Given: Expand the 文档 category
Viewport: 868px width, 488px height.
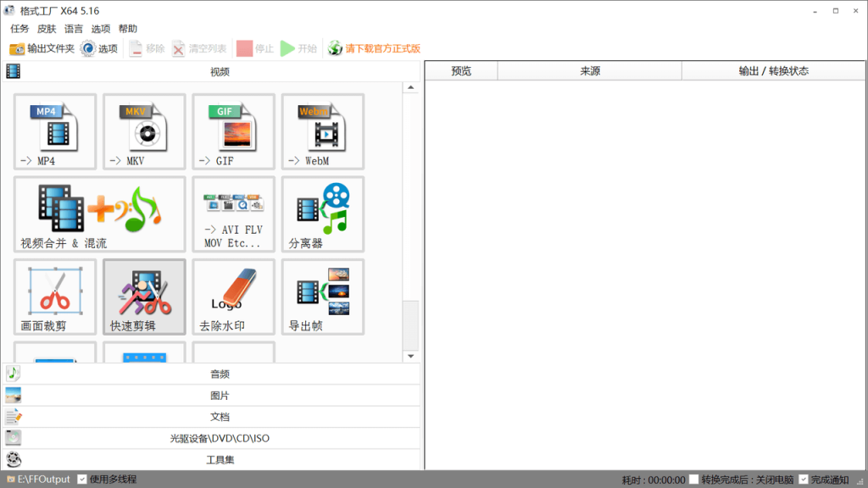Looking at the screenshot, I should coord(211,417).
